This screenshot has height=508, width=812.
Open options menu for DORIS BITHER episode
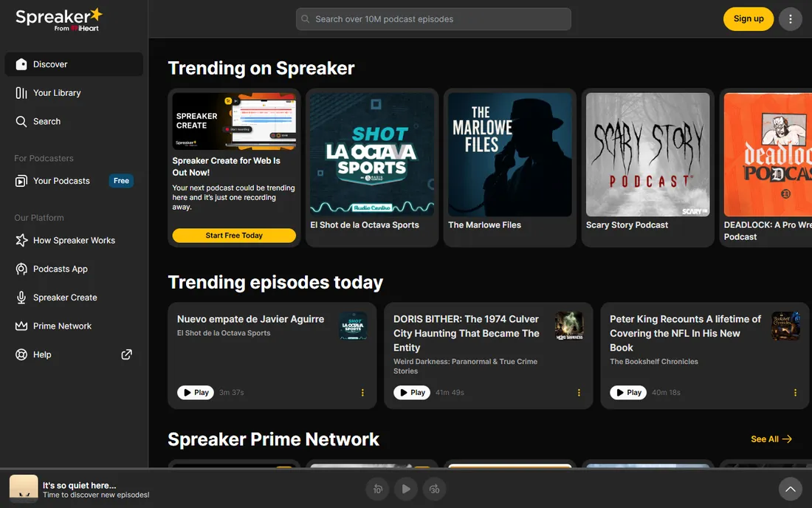[579, 393]
